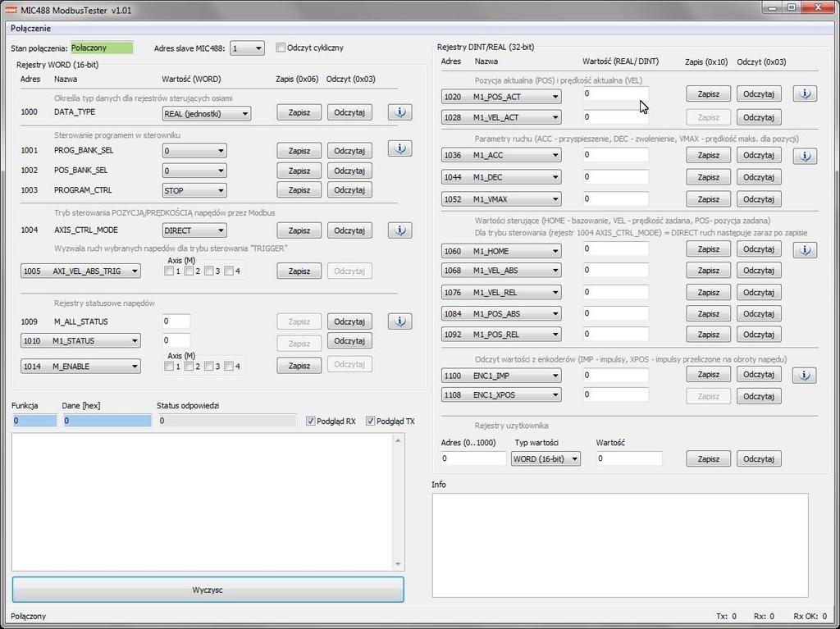Viewport: 840px width, 629px height.
Task: Open the PROG_BANK_SEL value dropdown
Action: (194, 151)
